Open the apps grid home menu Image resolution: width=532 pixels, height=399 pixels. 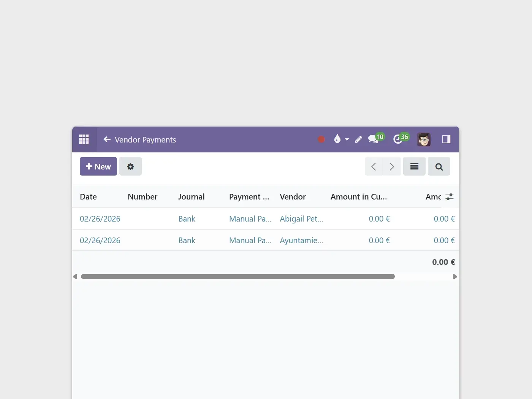pyautogui.click(x=84, y=139)
